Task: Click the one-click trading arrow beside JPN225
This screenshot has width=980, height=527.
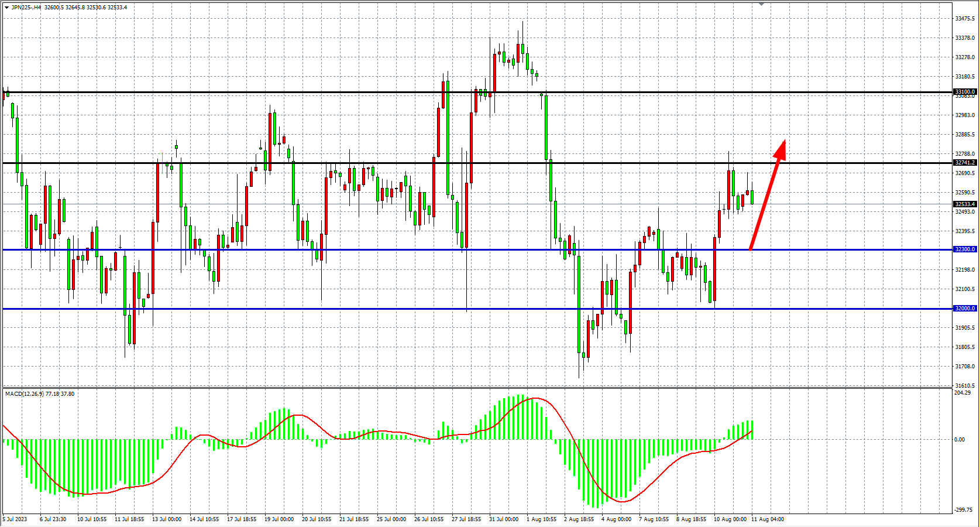Action: point(6,8)
